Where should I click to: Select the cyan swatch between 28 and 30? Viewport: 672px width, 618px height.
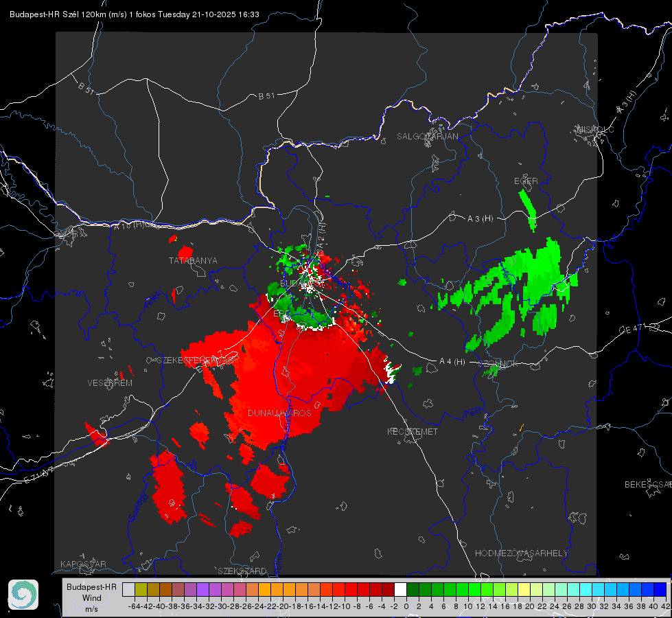tap(586, 589)
